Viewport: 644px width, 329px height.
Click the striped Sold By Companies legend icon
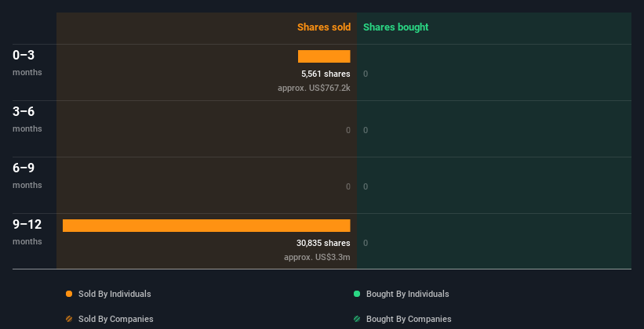[x=69, y=319]
